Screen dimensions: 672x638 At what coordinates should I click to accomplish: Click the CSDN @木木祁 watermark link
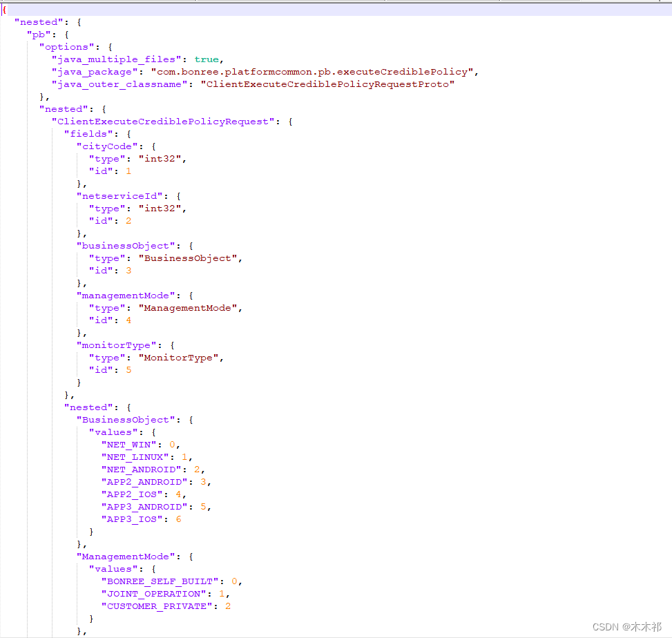(x=626, y=627)
